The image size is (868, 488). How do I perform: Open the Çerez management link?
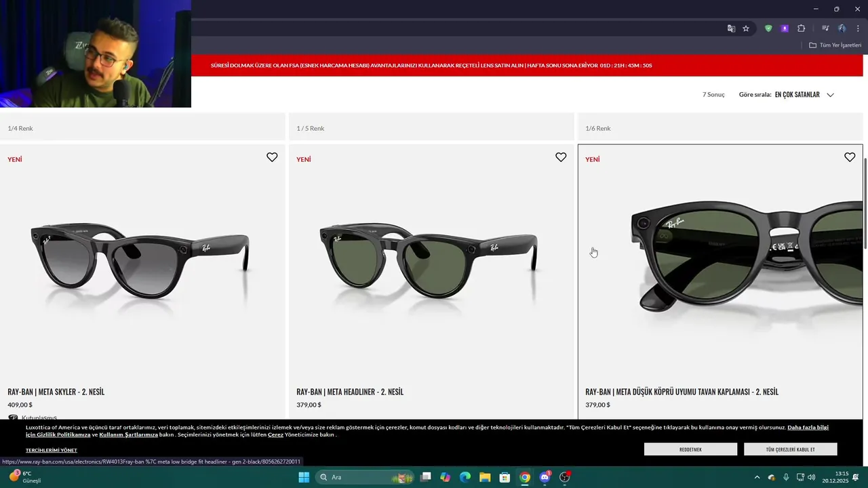tap(275, 434)
